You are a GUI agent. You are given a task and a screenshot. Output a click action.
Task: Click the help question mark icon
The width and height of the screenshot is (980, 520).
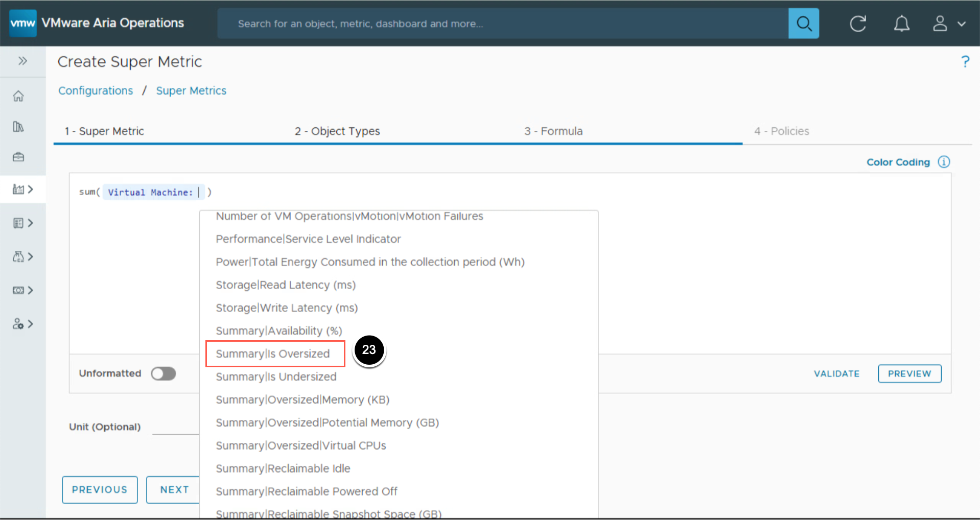click(x=965, y=62)
